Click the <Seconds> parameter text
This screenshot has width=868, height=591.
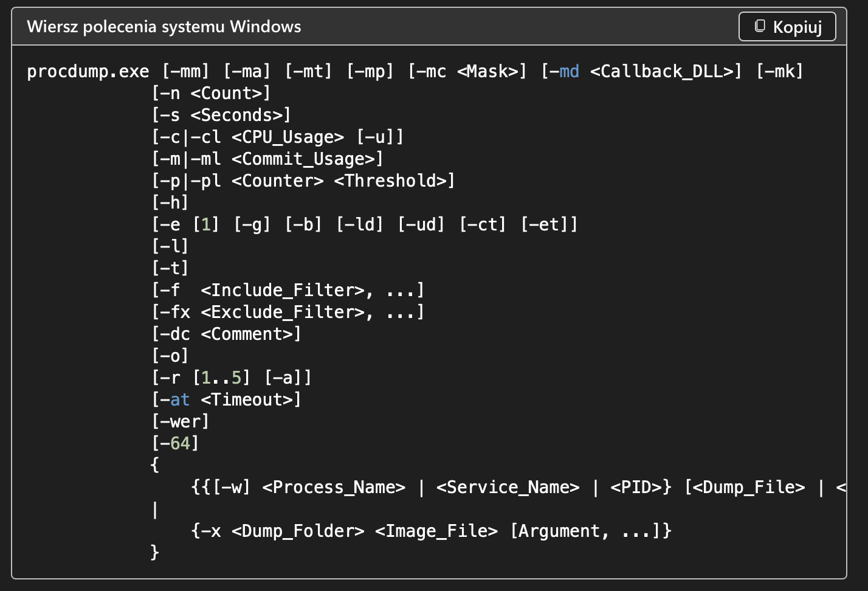[236, 115]
